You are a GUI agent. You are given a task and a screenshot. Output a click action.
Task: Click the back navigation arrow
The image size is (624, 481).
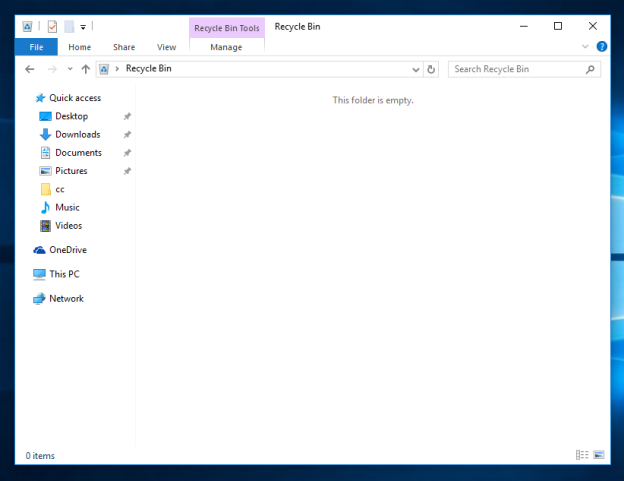pos(30,69)
